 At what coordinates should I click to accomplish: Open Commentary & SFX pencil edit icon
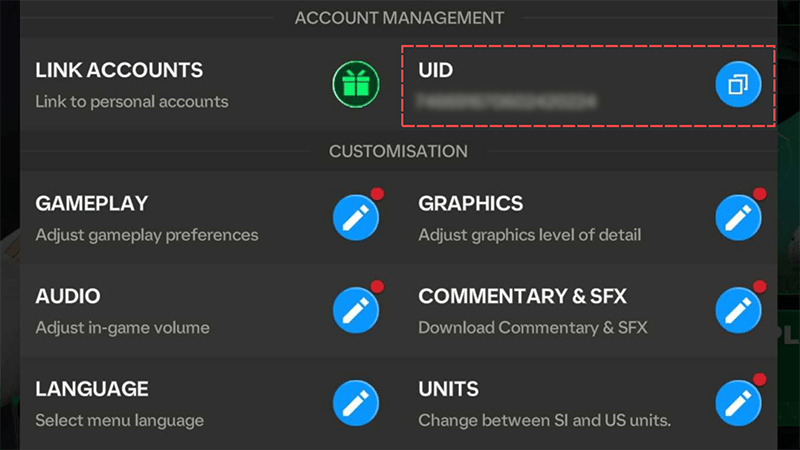click(x=738, y=310)
